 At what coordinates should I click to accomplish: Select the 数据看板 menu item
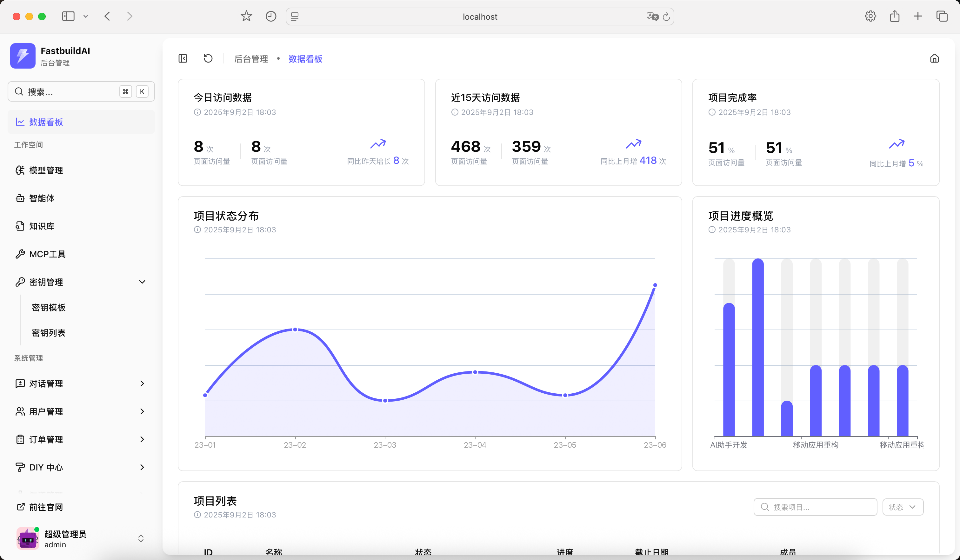pos(46,122)
